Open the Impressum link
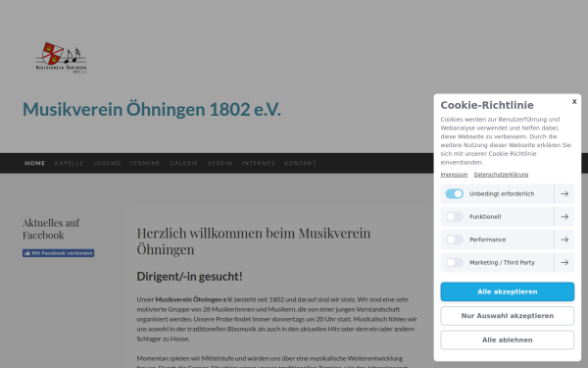Viewport: 588px width, 368px height. click(454, 175)
